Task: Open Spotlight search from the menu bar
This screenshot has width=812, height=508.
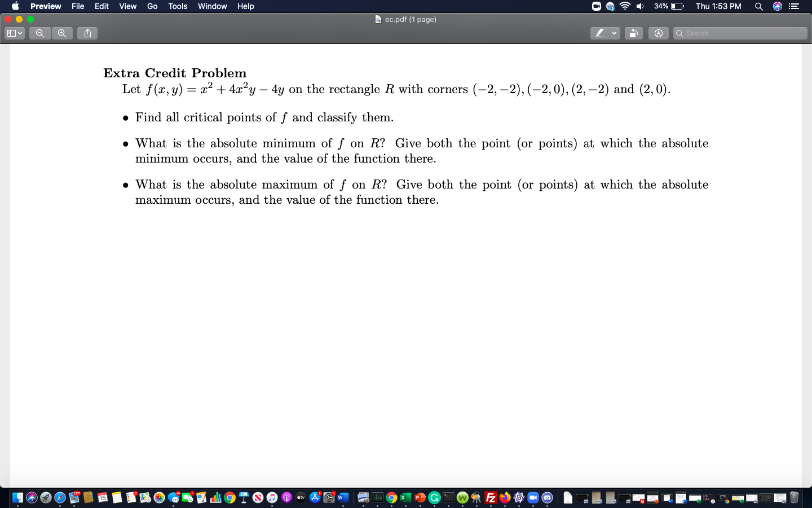Action: point(758,6)
